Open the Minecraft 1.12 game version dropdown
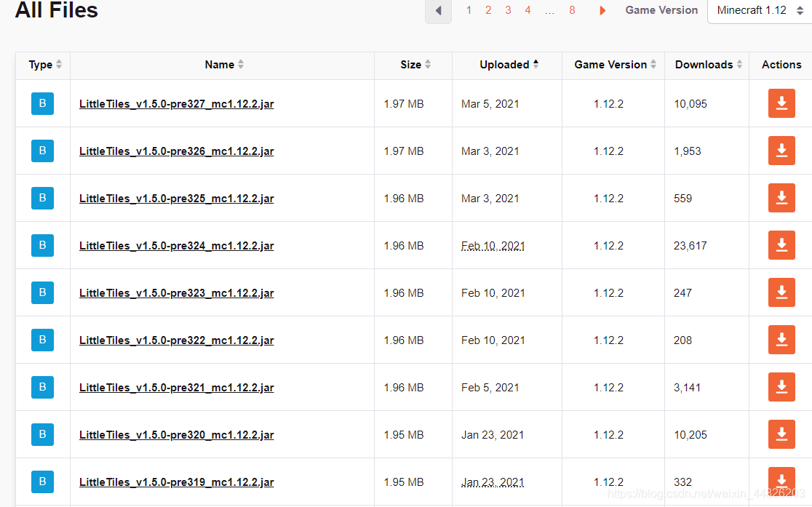Image resolution: width=812 pixels, height=507 pixels. (x=759, y=10)
